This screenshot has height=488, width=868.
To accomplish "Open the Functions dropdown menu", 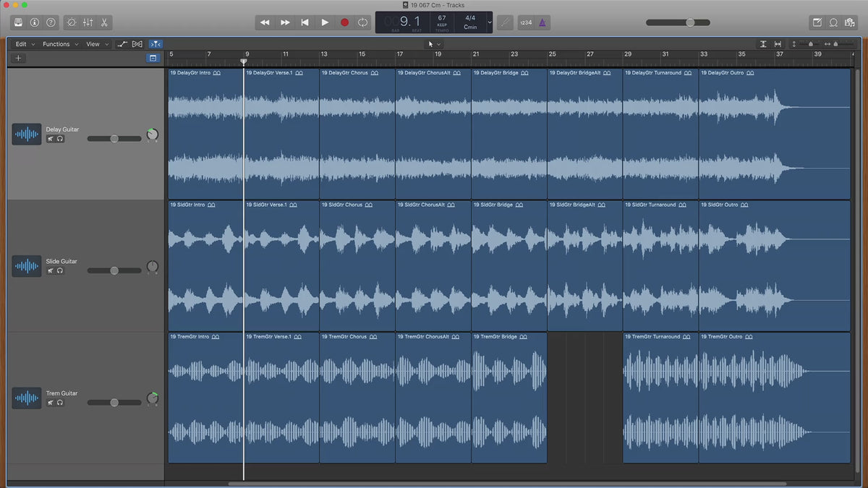I will (60, 44).
